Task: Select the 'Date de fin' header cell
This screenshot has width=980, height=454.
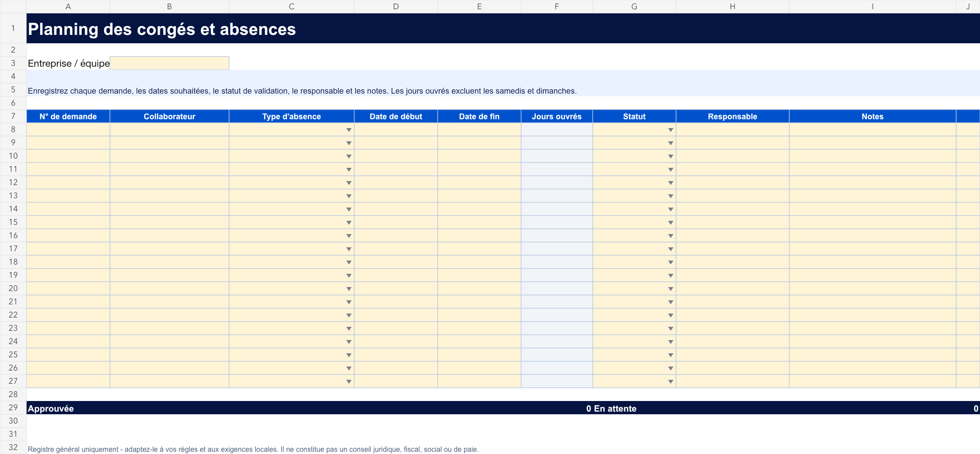Action: 479,117
